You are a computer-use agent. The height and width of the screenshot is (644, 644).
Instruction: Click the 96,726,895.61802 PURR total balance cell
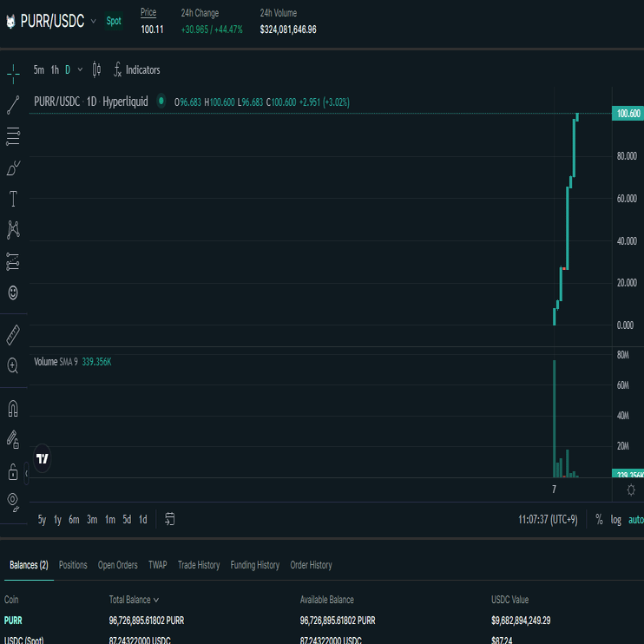point(147,621)
